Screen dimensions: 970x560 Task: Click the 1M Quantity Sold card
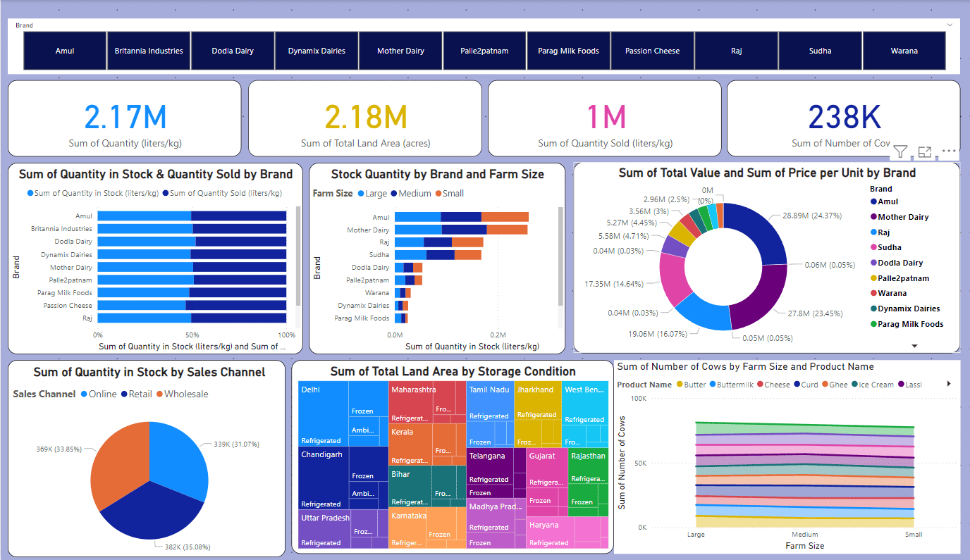(x=605, y=118)
